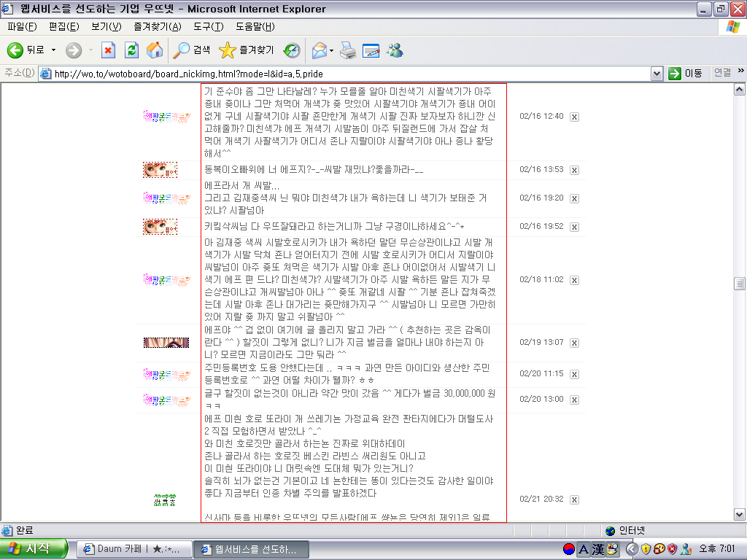Expand the Mail button dropdown arrow

(x=332, y=50)
